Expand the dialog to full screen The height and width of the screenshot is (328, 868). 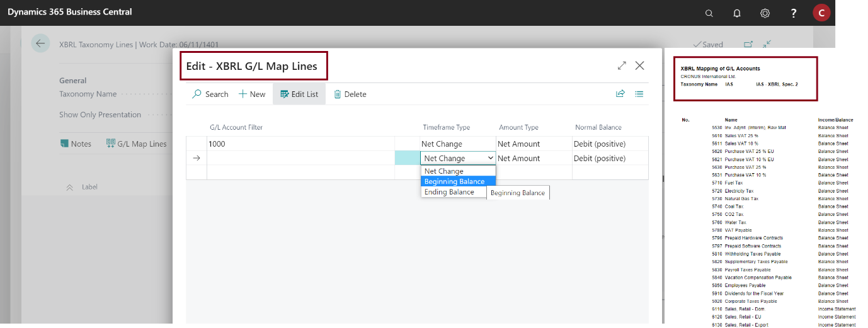pos(622,65)
